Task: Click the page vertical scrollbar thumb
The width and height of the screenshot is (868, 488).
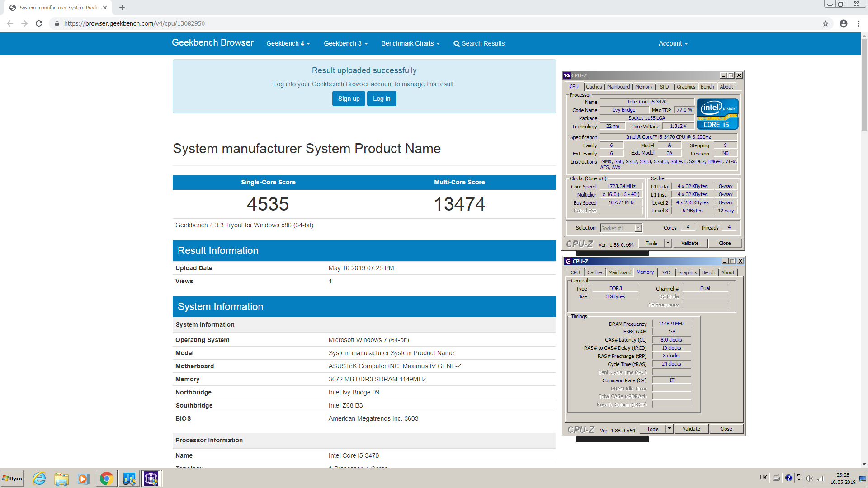Action: [864, 85]
